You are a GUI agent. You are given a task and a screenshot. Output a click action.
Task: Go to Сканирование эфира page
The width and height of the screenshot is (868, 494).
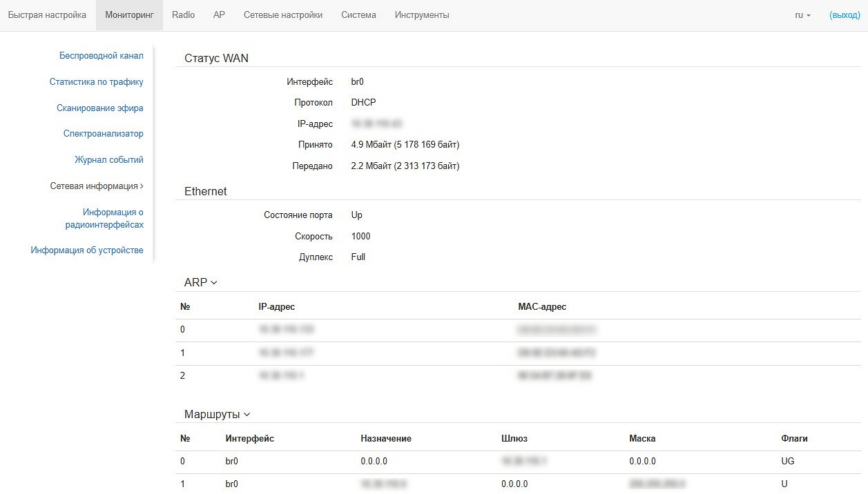(x=100, y=108)
